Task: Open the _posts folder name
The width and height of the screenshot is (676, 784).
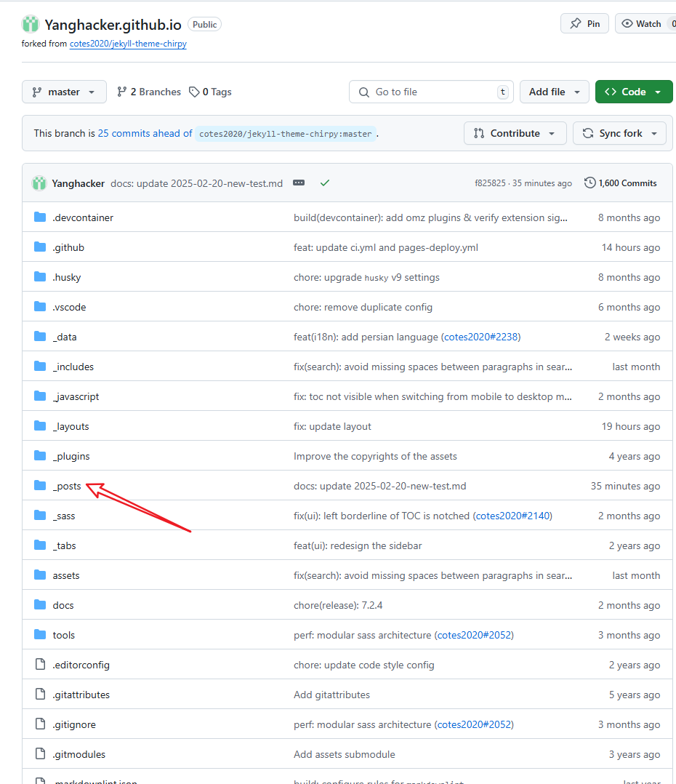Action: pos(67,486)
